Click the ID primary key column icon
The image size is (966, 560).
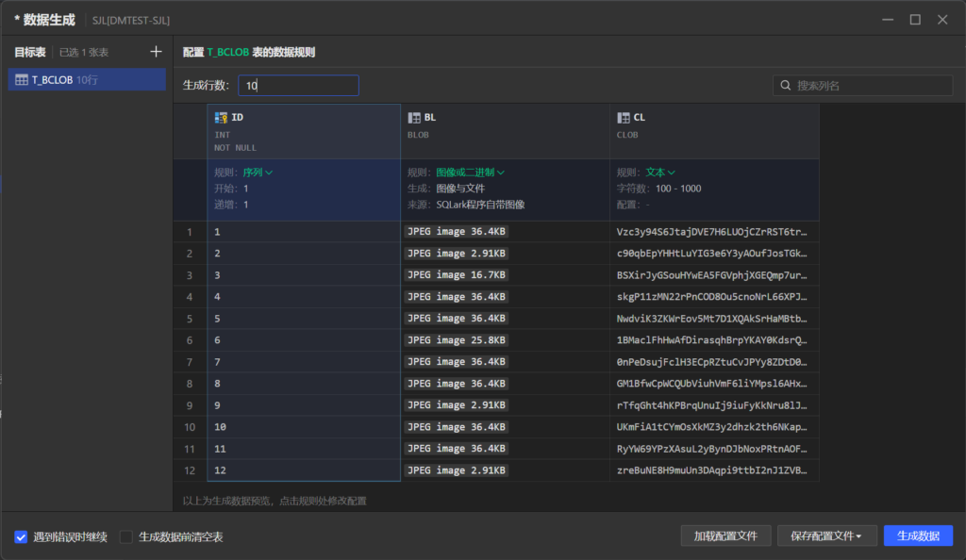pyautogui.click(x=221, y=118)
